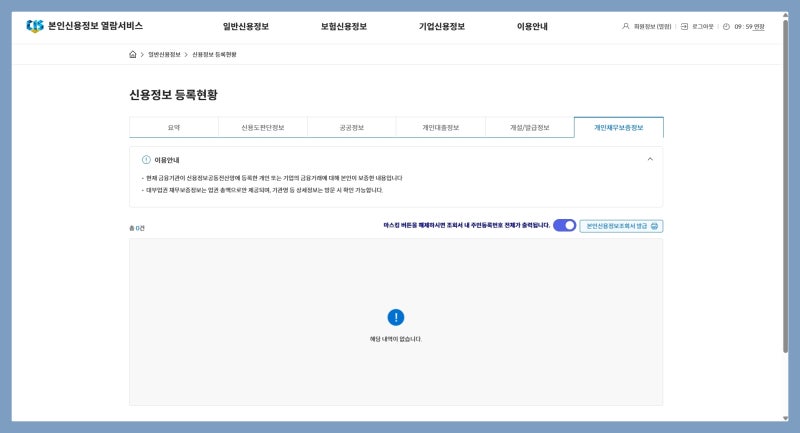Click scrollbar up arrow
This screenshot has height=433, width=800.
click(x=785, y=15)
